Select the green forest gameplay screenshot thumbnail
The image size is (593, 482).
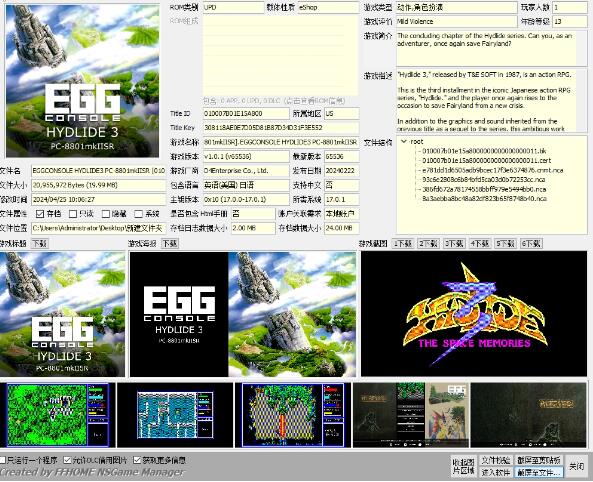(58, 415)
